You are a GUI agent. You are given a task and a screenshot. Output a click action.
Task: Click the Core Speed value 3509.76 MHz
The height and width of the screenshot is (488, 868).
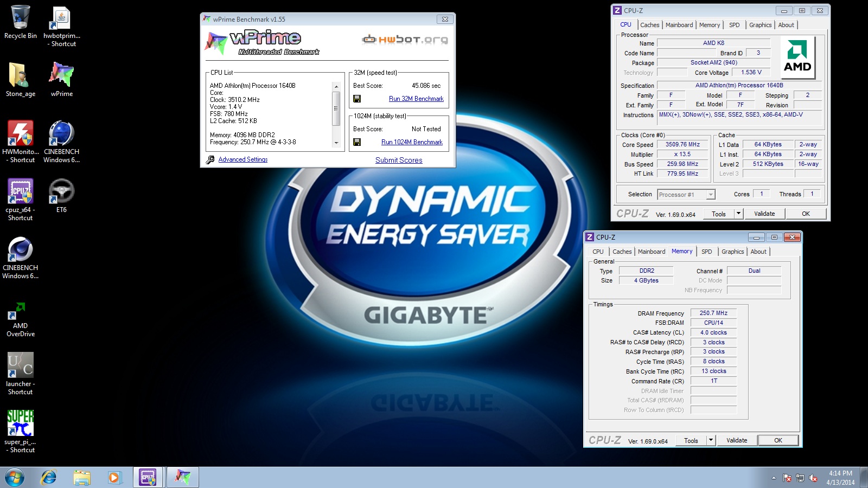point(682,145)
